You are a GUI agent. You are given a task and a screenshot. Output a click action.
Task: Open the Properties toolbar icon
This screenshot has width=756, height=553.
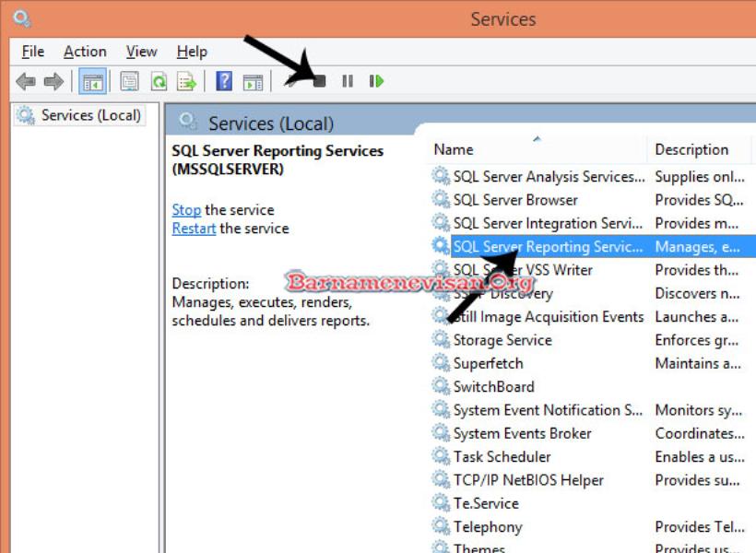pyautogui.click(x=130, y=82)
